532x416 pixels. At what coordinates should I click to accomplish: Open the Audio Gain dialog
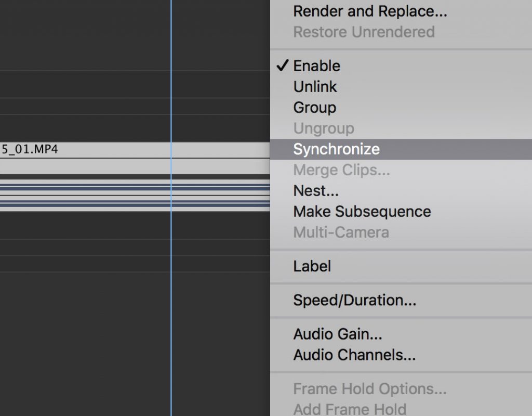pyautogui.click(x=338, y=334)
